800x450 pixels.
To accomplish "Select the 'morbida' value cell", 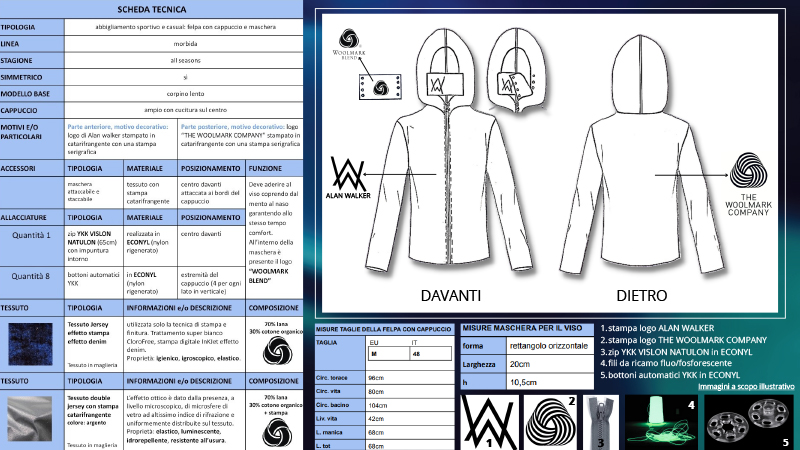I will pyautogui.click(x=184, y=44).
